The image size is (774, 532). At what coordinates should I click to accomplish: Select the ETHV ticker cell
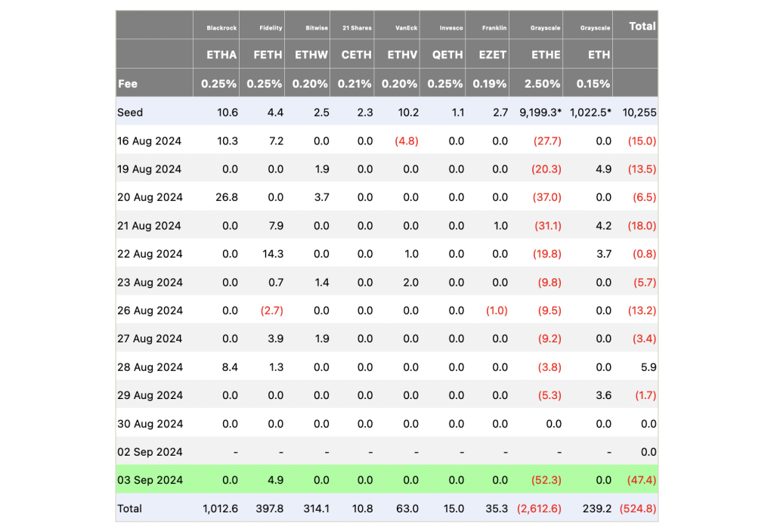point(402,54)
